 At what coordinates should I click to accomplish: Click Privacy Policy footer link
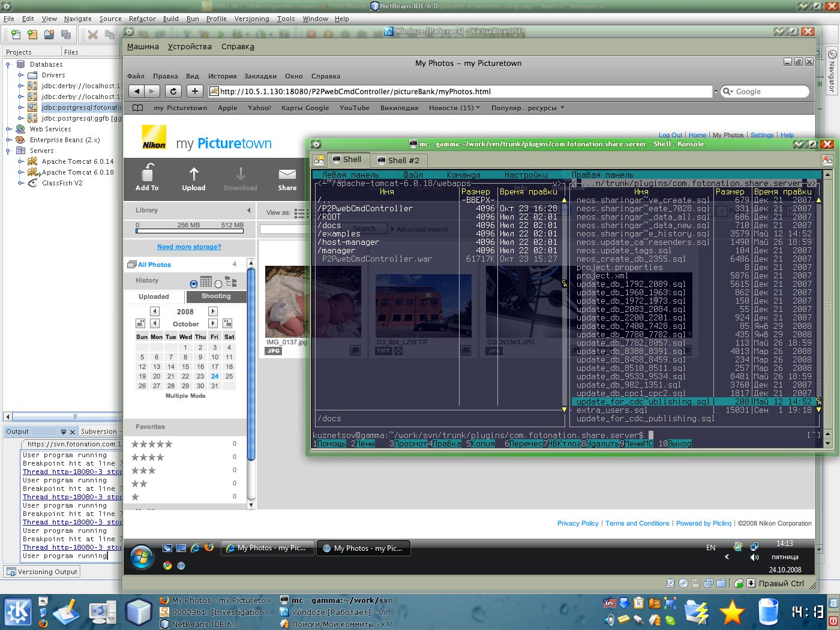coord(578,523)
